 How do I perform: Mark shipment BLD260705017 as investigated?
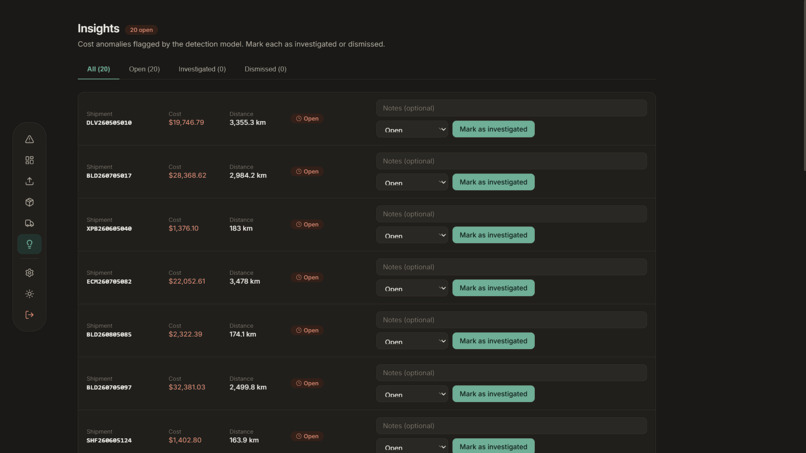tap(493, 182)
